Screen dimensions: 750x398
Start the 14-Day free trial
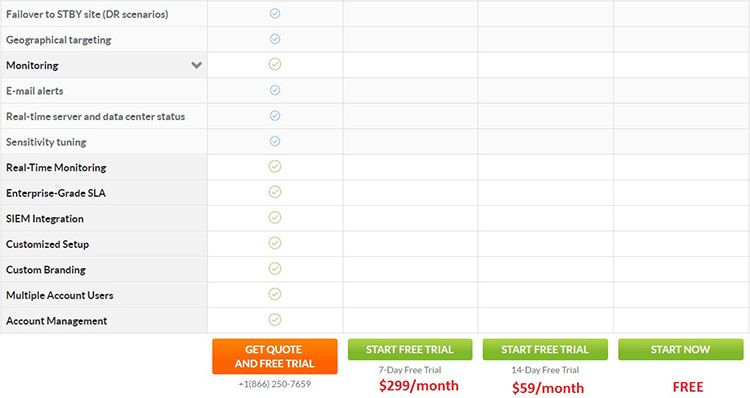[545, 350]
